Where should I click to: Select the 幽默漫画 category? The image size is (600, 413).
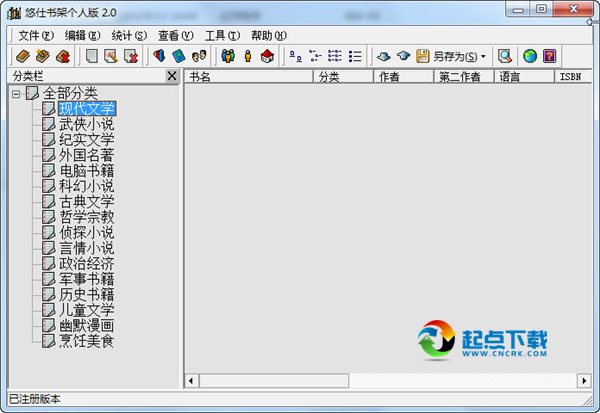pyautogui.click(x=87, y=326)
